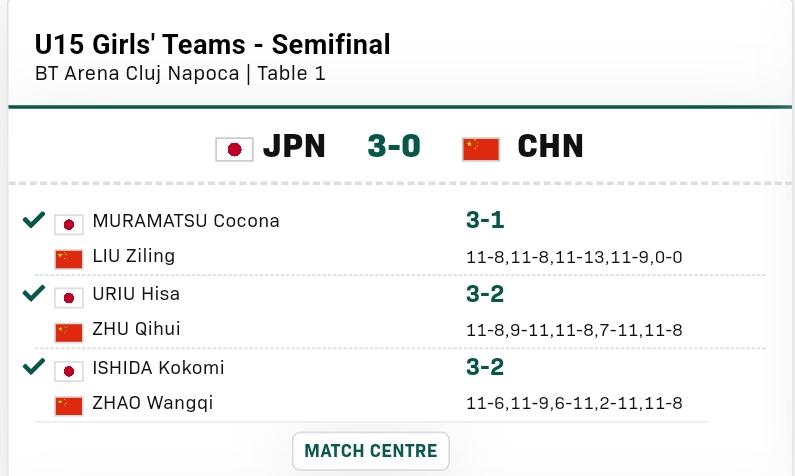
Task: Click the U15 Girls' Teams Semifinal title
Action: pos(212,44)
